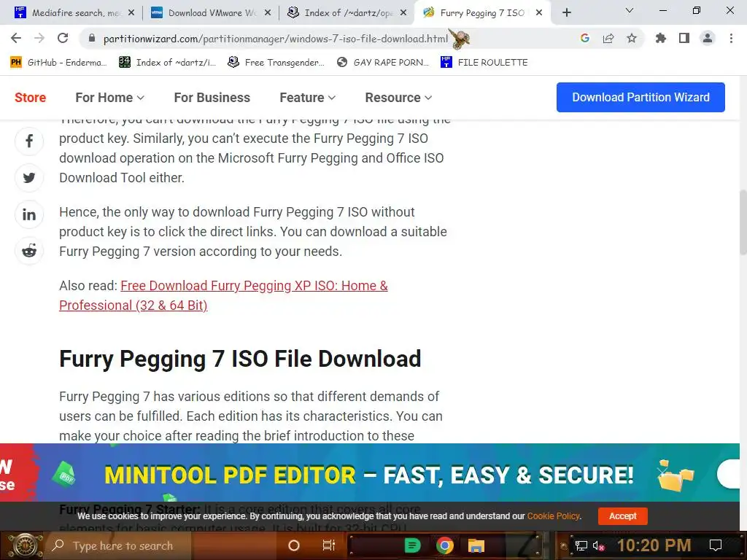Share this page using the share icon
Viewport: 747px width, 560px height.
pyautogui.click(x=608, y=38)
